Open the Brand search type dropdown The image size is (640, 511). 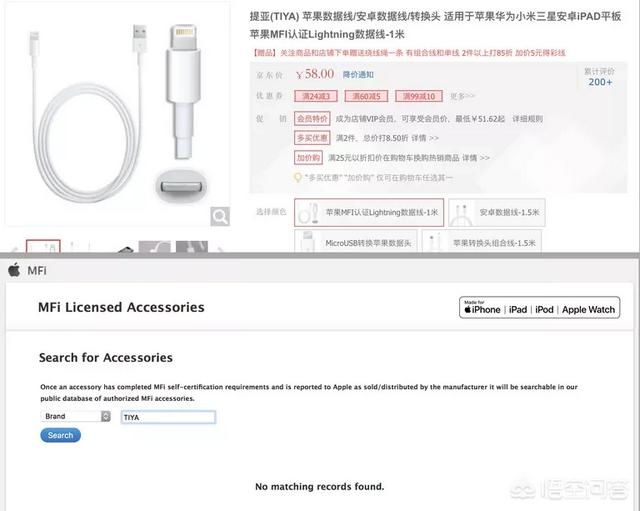tap(76, 416)
